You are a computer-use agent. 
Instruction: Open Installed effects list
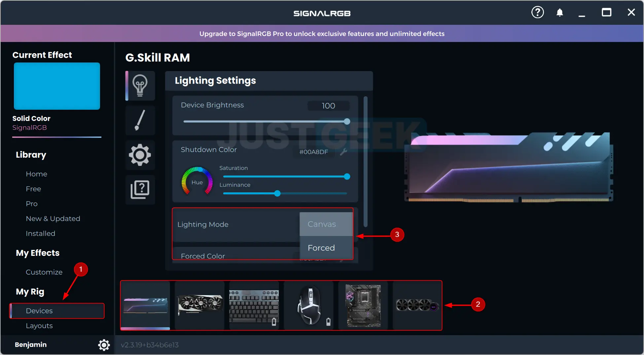41,233
